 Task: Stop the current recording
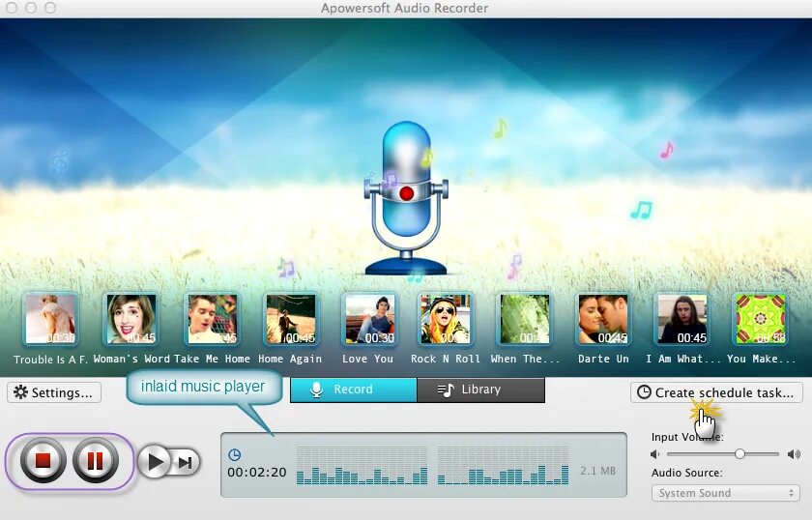(43, 460)
